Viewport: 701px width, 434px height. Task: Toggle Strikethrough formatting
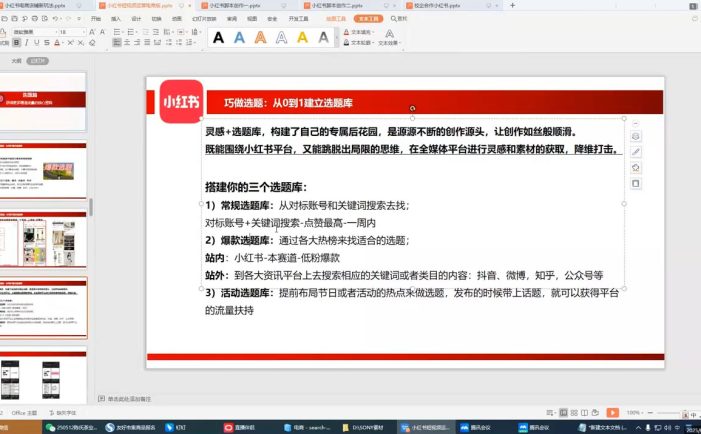pyautogui.click(x=46, y=43)
